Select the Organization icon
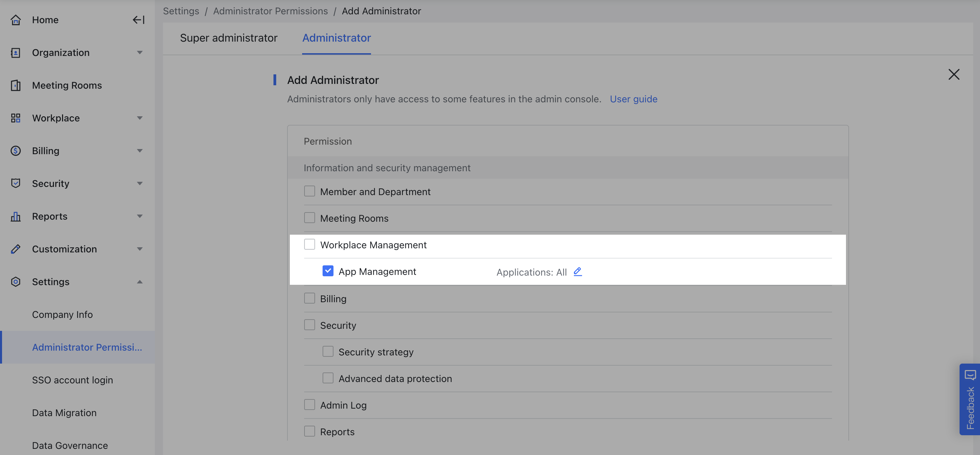This screenshot has width=980, height=455. [16, 53]
